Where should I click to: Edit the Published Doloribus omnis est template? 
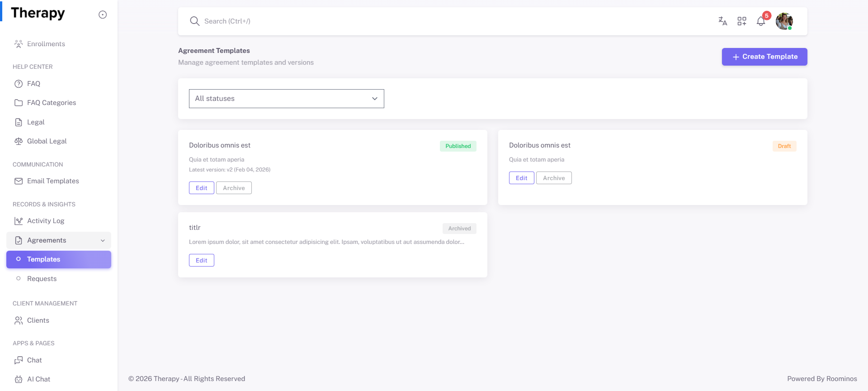[x=202, y=188]
